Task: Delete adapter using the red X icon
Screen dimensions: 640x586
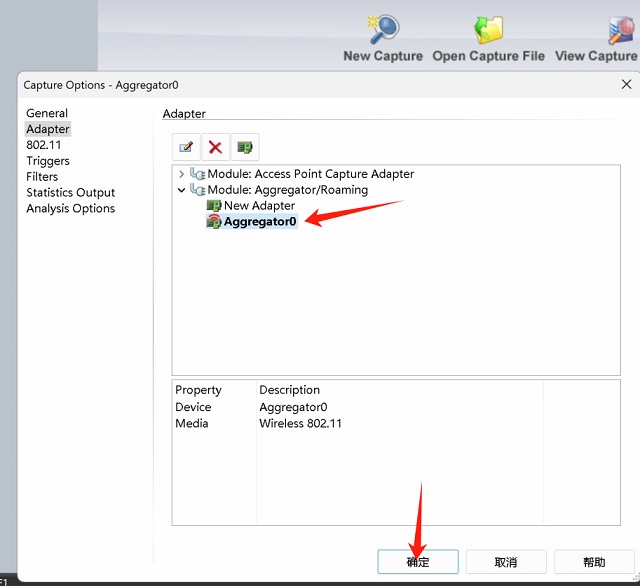Action: click(x=215, y=147)
